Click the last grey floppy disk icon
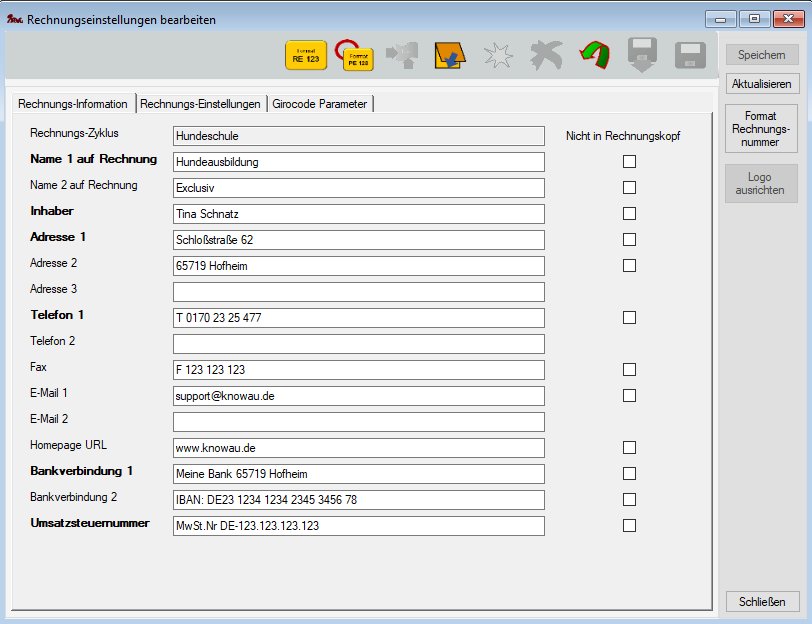The height and width of the screenshot is (624, 812). point(690,56)
